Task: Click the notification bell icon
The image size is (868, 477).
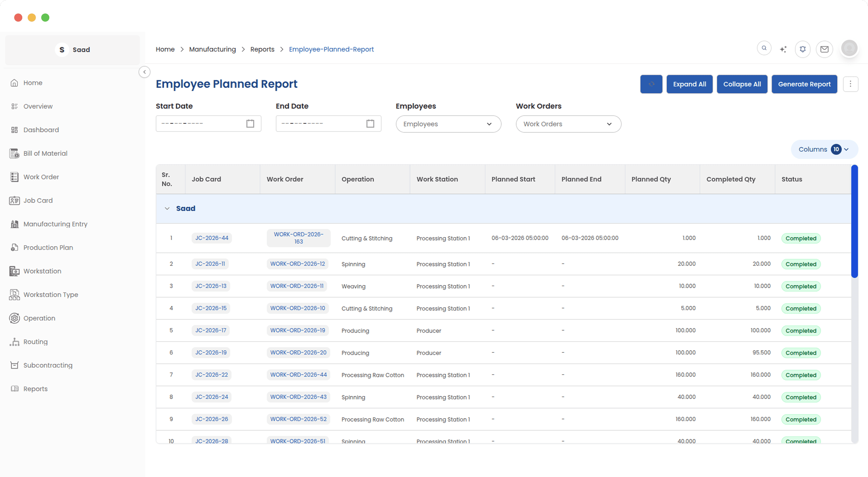Action: [803, 49]
